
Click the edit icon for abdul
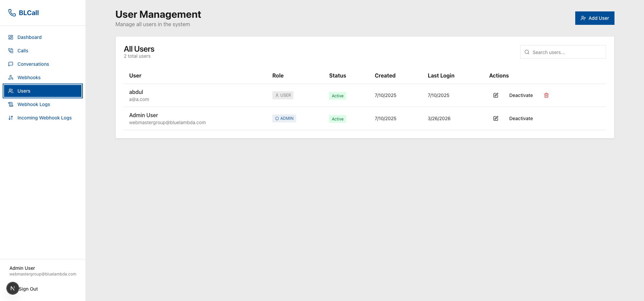pyautogui.click(x=495, y=95)
